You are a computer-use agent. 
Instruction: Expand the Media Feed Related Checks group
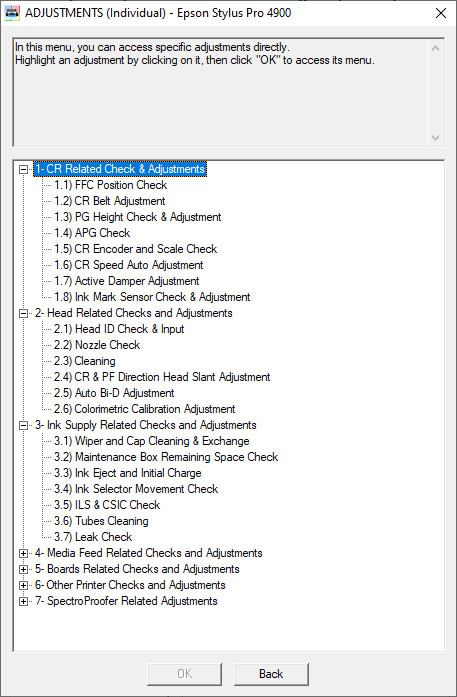(23, 553)
